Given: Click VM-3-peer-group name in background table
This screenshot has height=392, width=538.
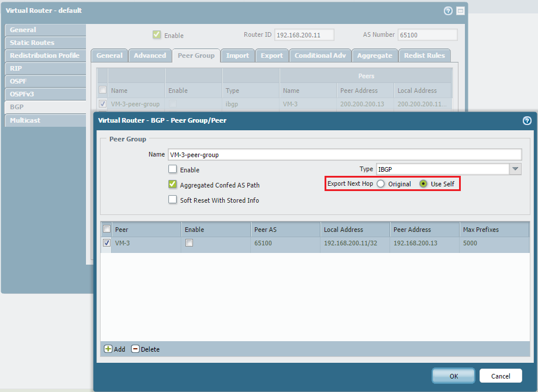Looking at the screenshot, I should 135,104.
